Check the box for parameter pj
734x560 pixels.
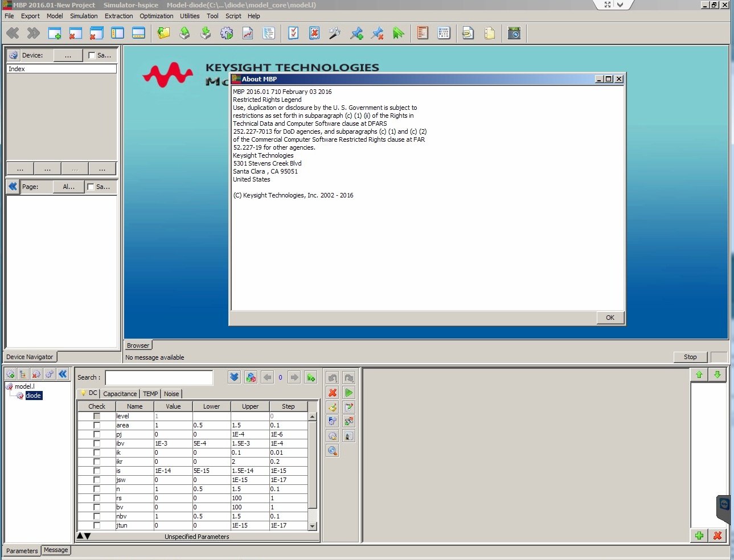point(97,434)
